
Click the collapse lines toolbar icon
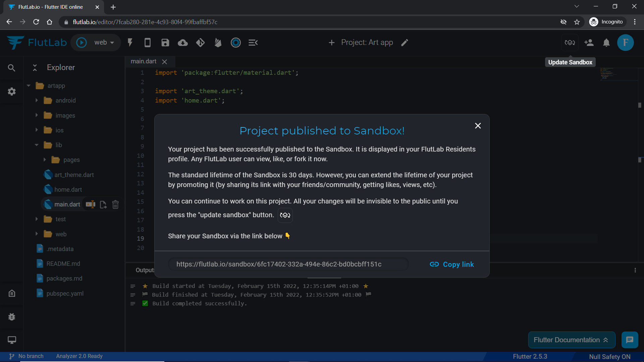click(x=253, y=43)
